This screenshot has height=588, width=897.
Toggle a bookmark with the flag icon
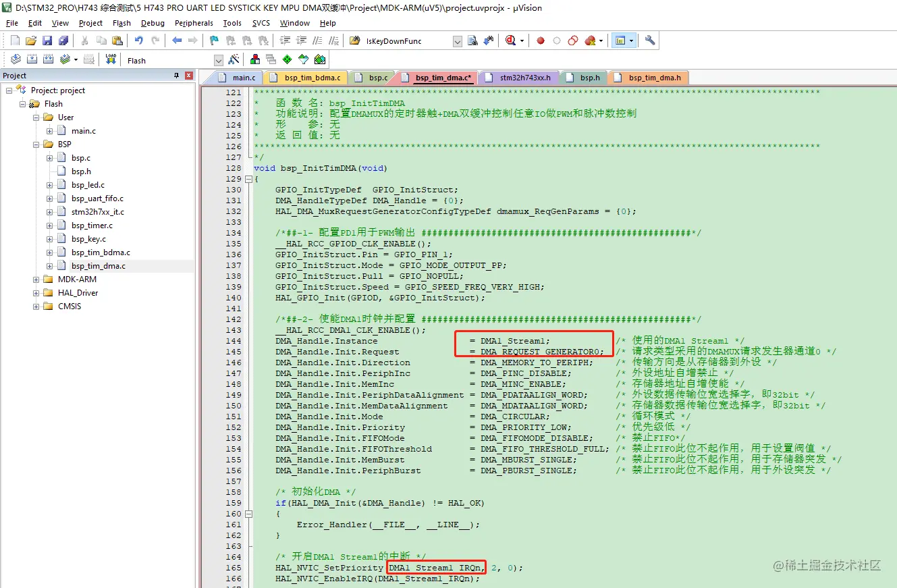click(x=215, y=41)
